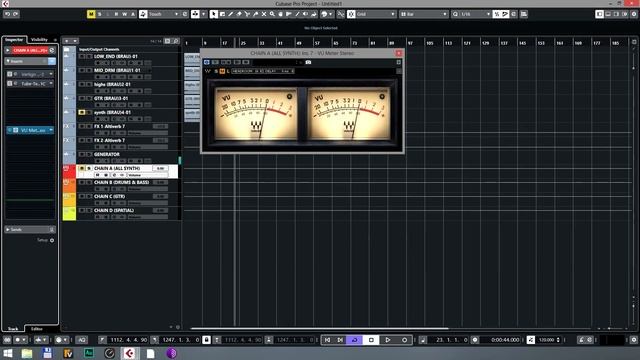The height and width of the screenshot is (360, 640).
Task: Toggle Snap on/off next to Grid
Action: point(351,14)
